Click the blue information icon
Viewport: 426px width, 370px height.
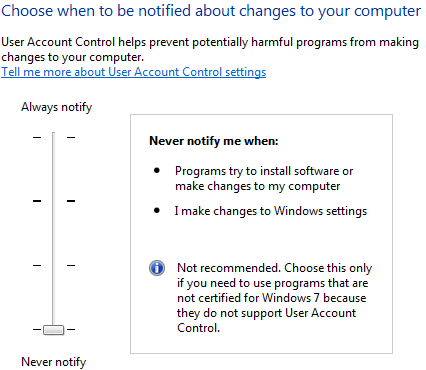coord(157,268)
